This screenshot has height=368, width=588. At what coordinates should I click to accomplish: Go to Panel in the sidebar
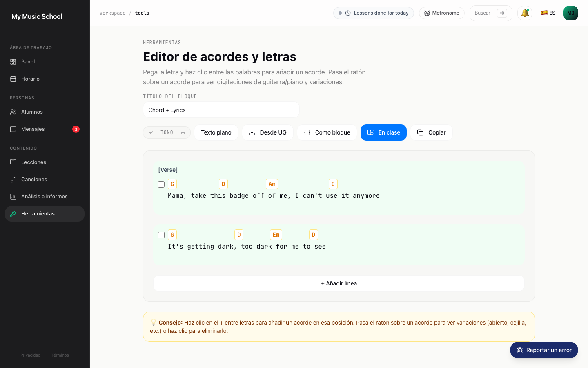pyautogui.click(x=45, y=62)
